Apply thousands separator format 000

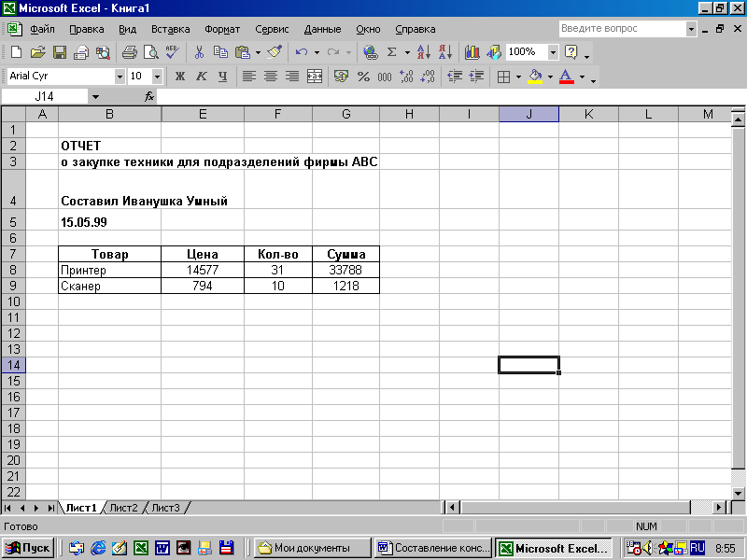385,77
